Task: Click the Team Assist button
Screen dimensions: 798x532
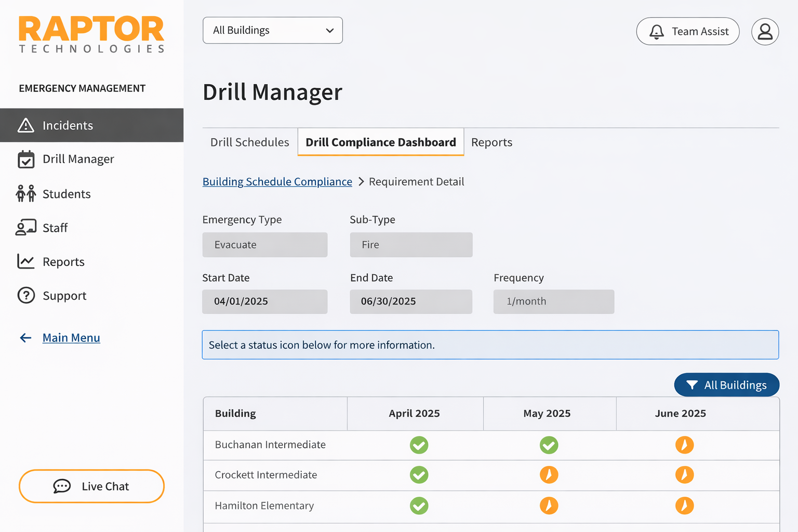Action: (x=687, y=32)
